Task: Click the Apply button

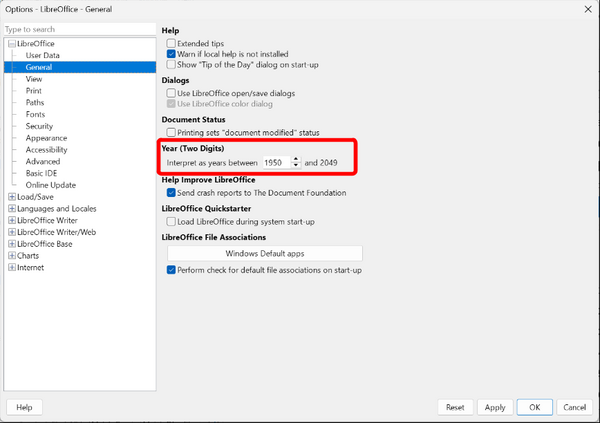Action: pos(495,407)
